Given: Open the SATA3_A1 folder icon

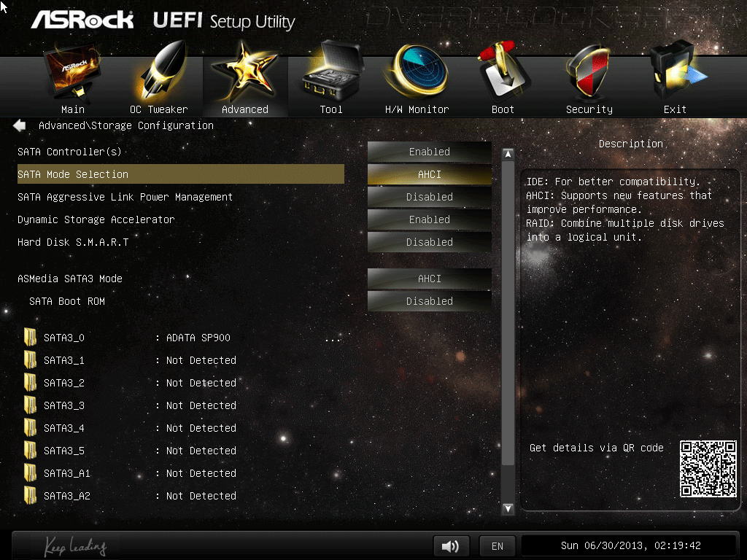Looking at the screenshot, I should 30,472.
